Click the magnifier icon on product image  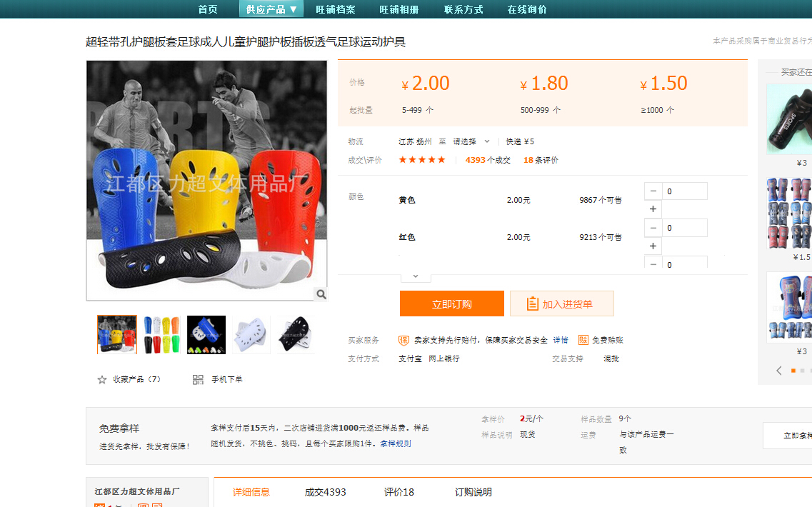(x=321, y=294)
